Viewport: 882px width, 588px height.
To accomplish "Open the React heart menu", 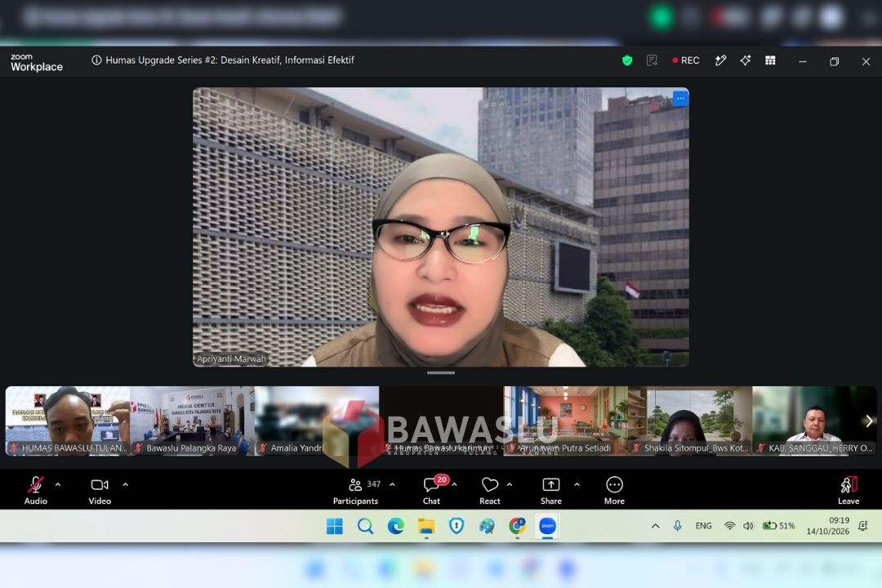I will pos(489,491).
